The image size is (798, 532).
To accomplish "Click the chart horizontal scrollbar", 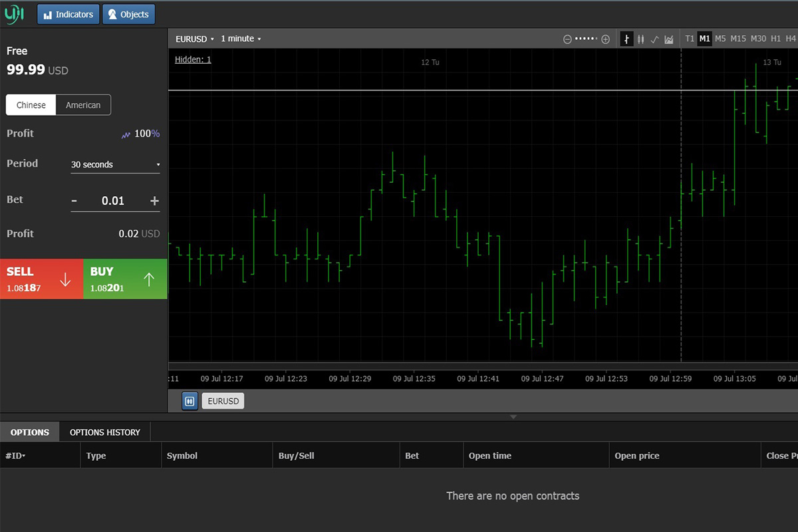I will pyautogui.click(x=483, y=366).
